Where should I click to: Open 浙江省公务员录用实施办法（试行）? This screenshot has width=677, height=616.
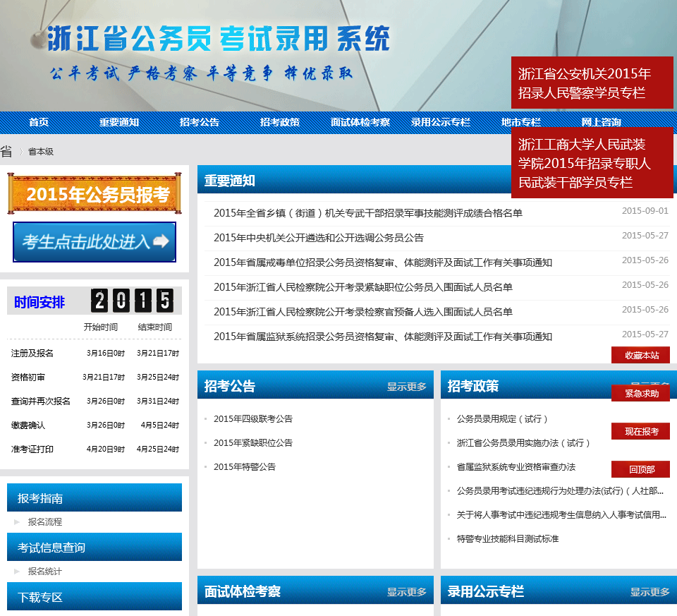click(x=523, y=443)
